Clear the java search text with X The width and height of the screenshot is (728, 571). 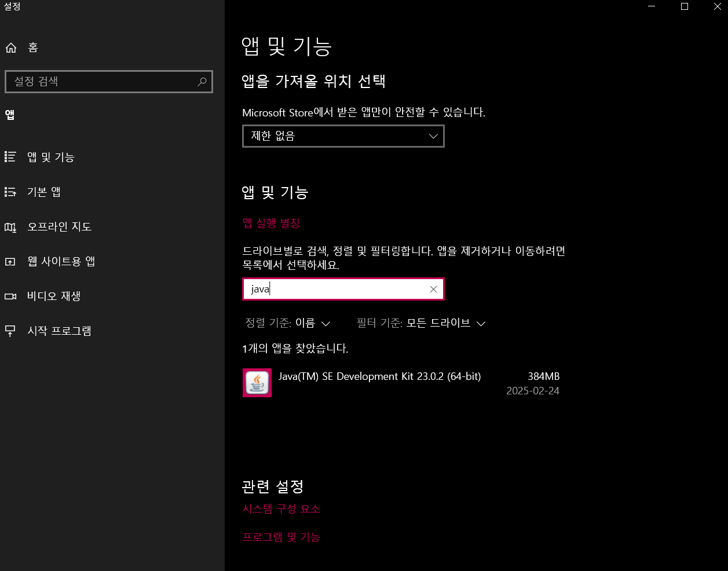tap(433, 290)
